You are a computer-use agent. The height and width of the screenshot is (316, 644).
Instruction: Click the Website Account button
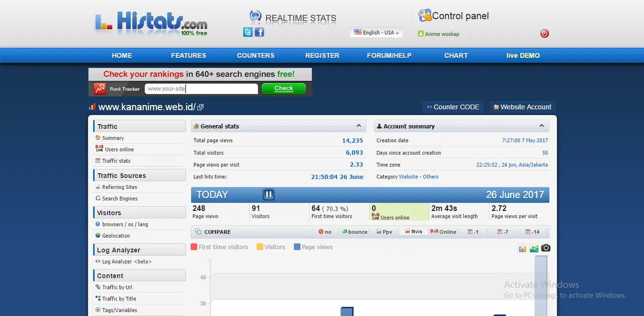click(x=522, y=107)
